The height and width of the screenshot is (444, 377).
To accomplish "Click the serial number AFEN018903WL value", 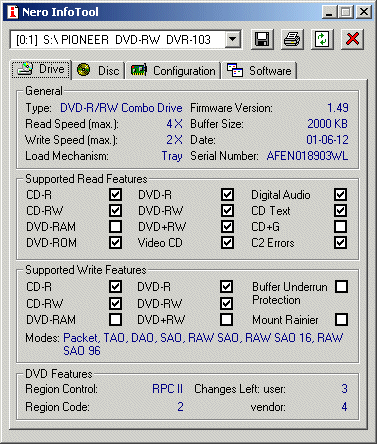I will [x=307, y=156].
